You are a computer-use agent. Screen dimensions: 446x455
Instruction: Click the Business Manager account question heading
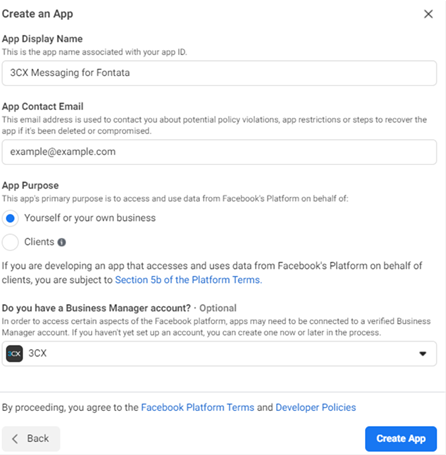point(96,308)
